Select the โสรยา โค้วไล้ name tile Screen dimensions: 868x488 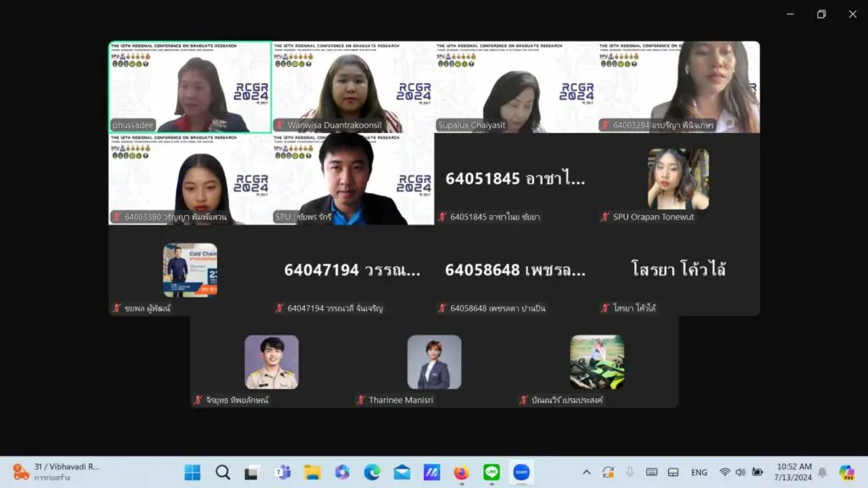pyautogui.click(x=678, y=269)
